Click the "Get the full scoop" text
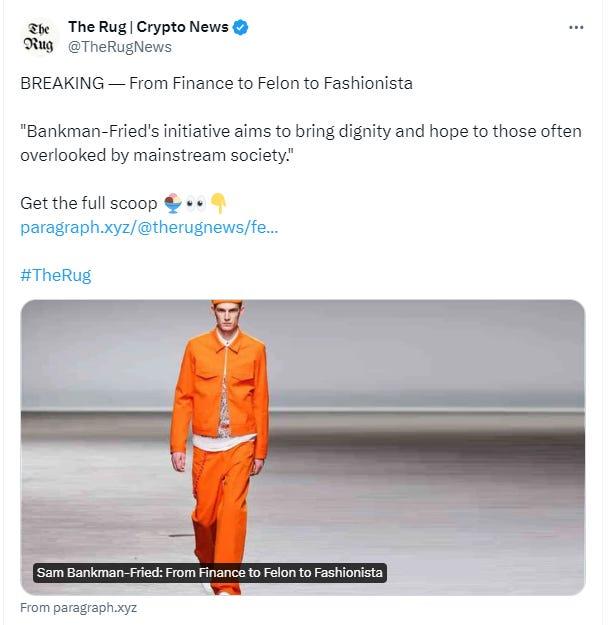Viewport: 608px width, 625px height. [87, 203]
